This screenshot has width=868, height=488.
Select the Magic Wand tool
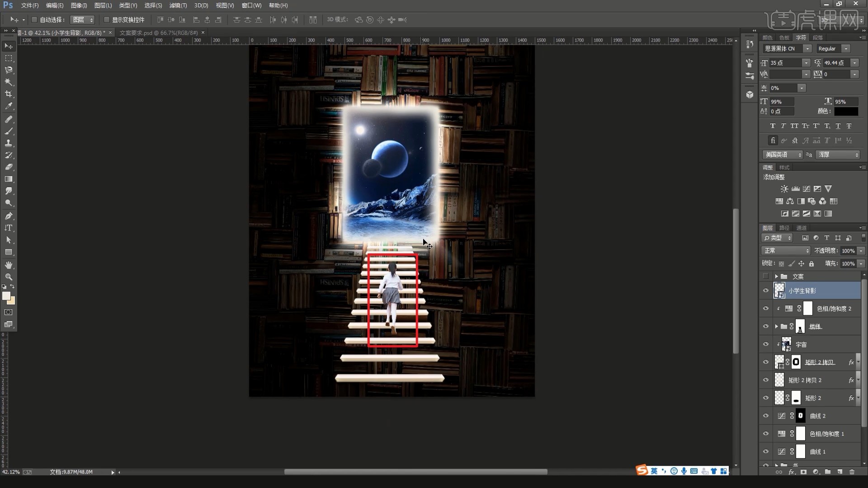[9, 82]
